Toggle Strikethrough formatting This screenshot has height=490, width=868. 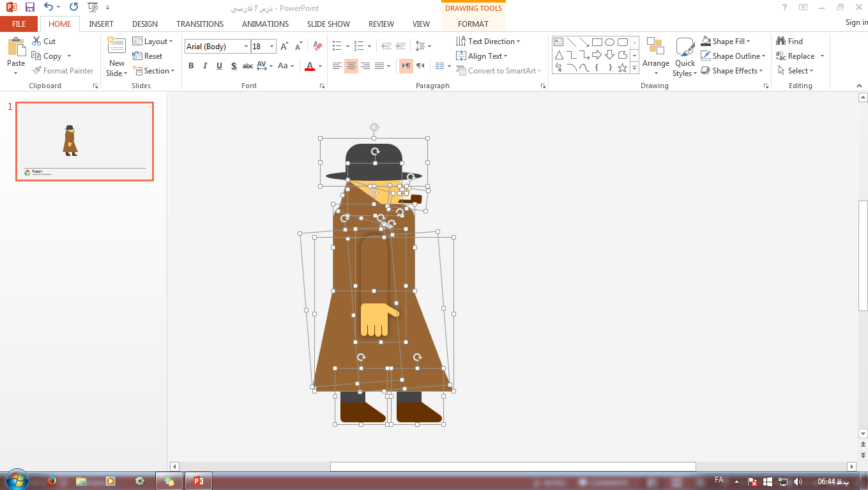[x=248, y=66]
